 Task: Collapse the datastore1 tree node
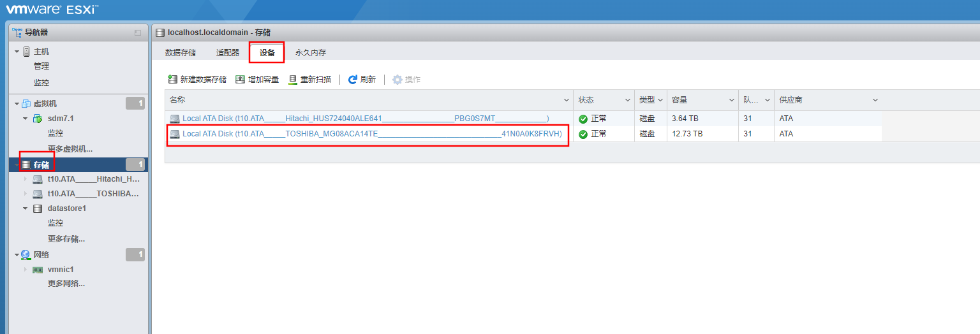[26, 208]
